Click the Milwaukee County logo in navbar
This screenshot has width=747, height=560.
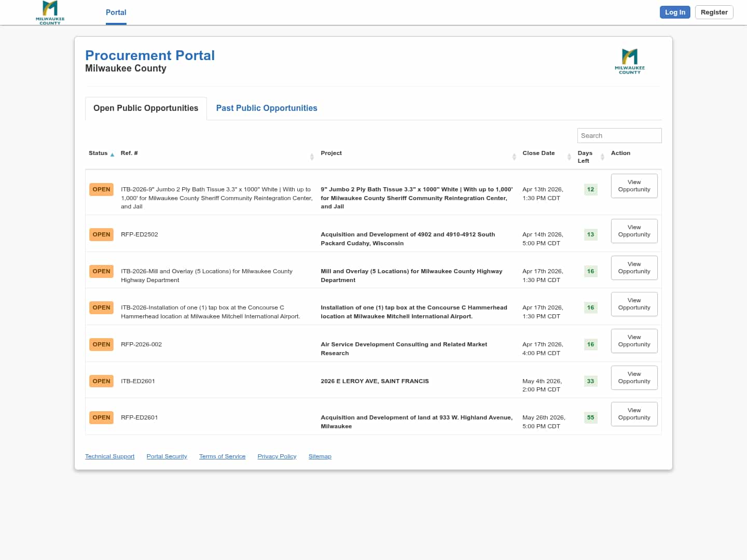[50, 12]
